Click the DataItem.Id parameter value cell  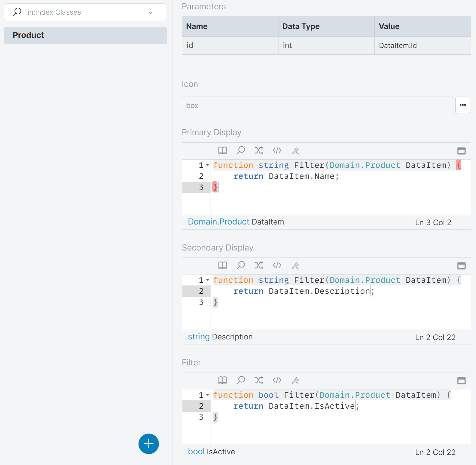click(422, 46)
